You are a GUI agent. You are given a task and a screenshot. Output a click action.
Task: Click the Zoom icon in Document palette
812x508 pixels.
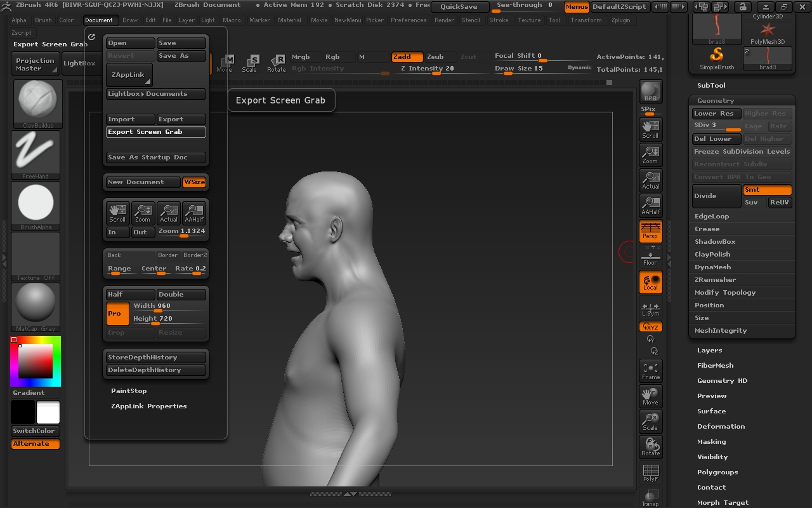point(143,213)
